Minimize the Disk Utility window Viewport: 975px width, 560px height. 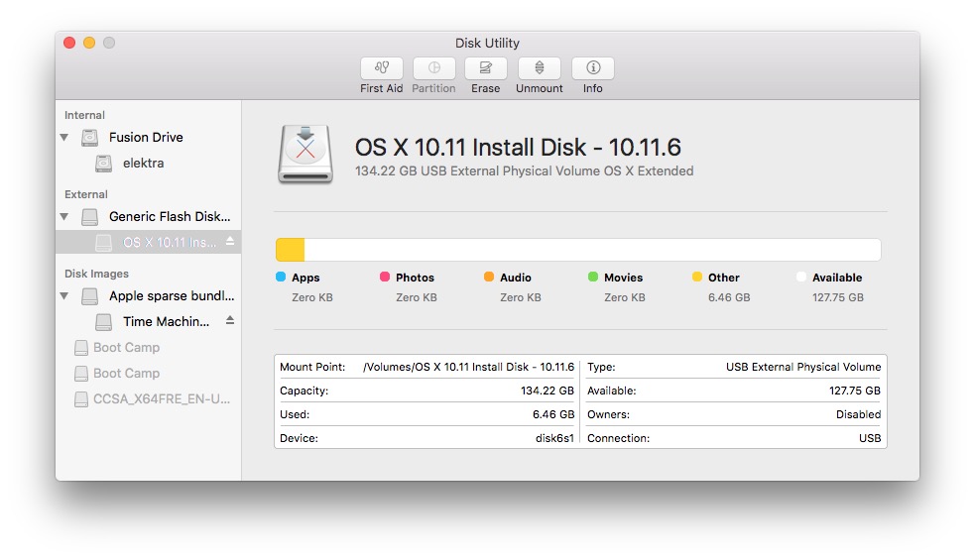pos(89,43)
